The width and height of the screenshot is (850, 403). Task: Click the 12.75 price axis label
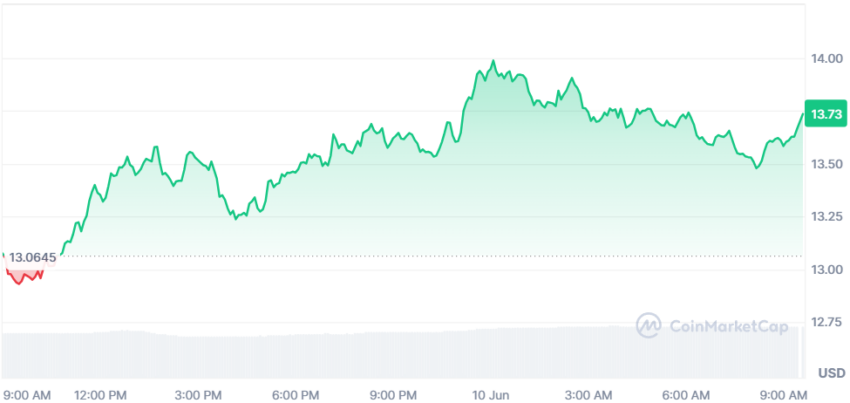(x=828, y=322)
